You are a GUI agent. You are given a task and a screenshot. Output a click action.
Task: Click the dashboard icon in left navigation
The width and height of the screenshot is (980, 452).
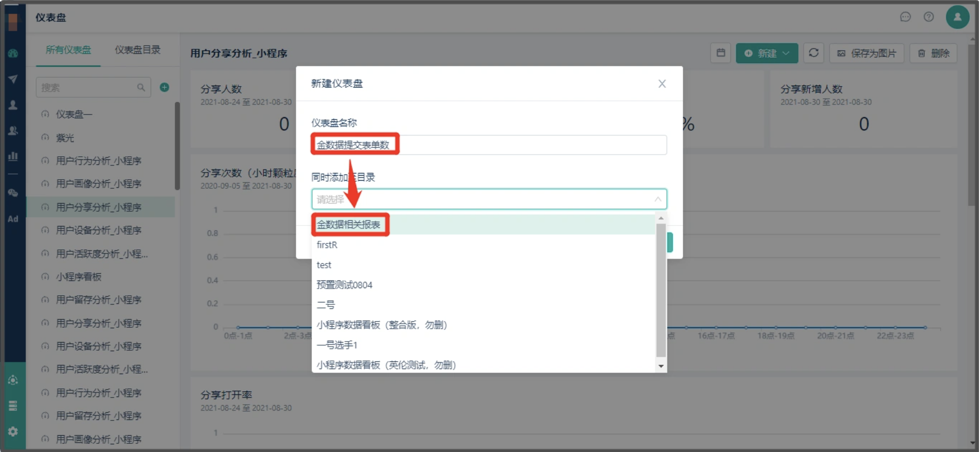point(13,53)
